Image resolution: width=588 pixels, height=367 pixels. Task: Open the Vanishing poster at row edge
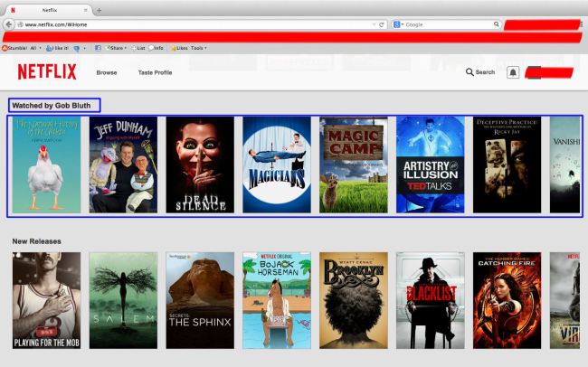coord(565,165)
